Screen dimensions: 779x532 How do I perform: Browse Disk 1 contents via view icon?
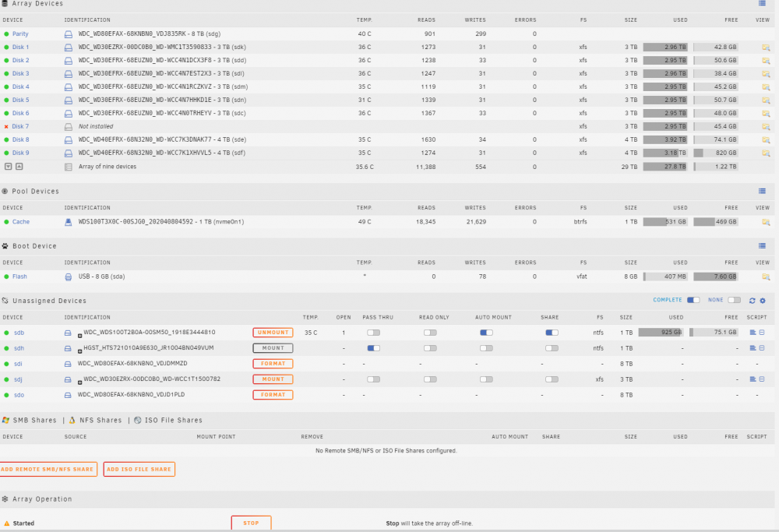coord(766,48)
